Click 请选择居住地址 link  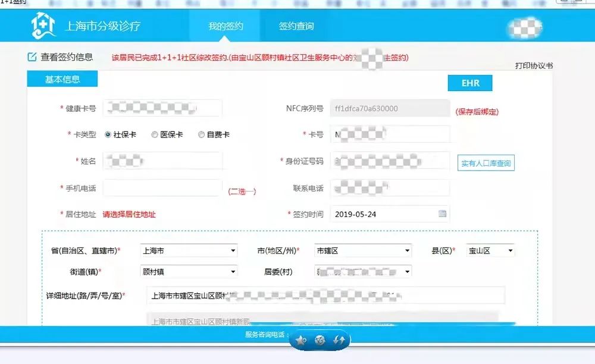[x=129, y=214]
